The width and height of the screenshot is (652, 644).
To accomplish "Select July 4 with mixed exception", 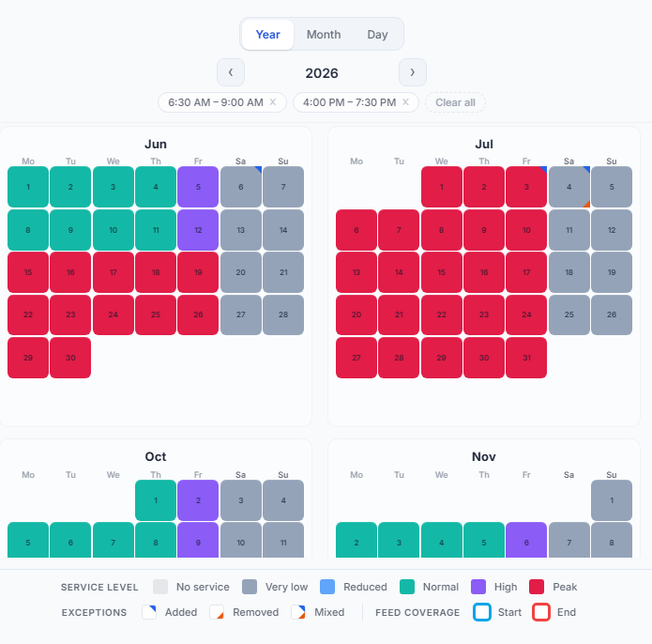I will (569, 187).
